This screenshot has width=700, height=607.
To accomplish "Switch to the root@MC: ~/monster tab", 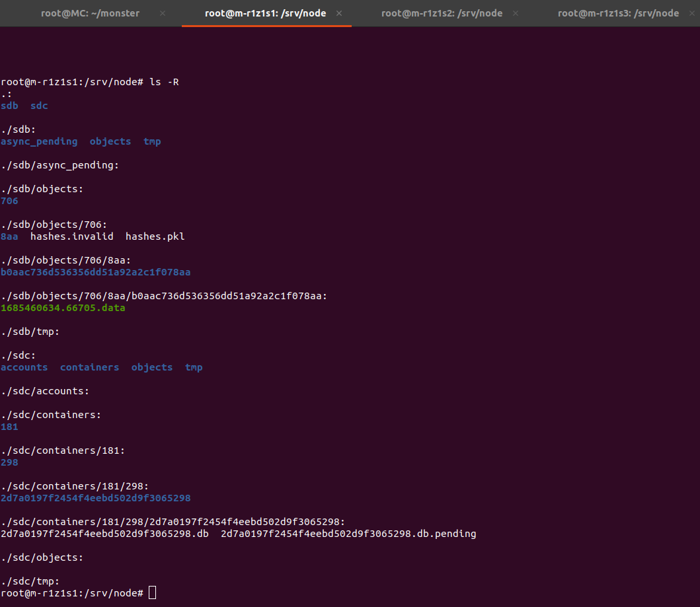I will (x=90, y=13).
